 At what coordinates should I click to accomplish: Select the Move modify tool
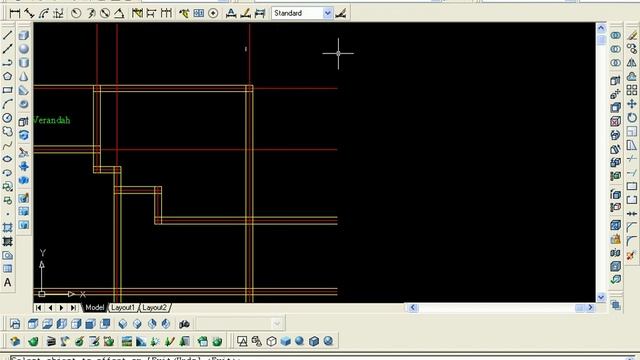[x=632, y=104]
